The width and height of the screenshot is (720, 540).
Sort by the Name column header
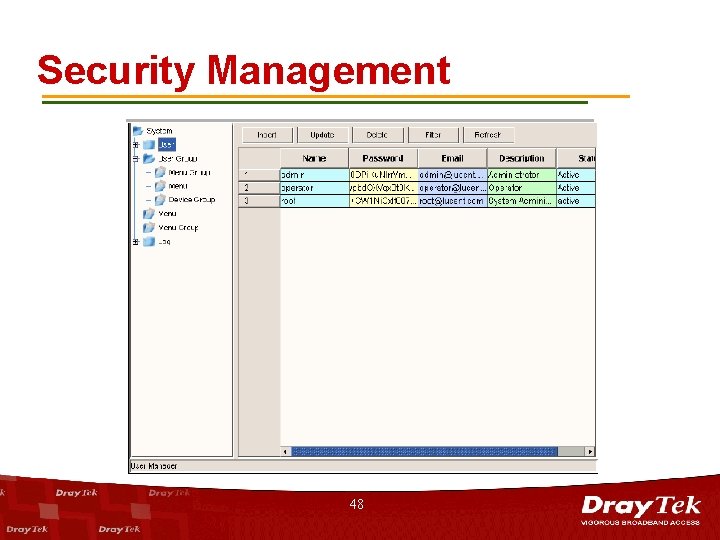click(x=315, y=158)
